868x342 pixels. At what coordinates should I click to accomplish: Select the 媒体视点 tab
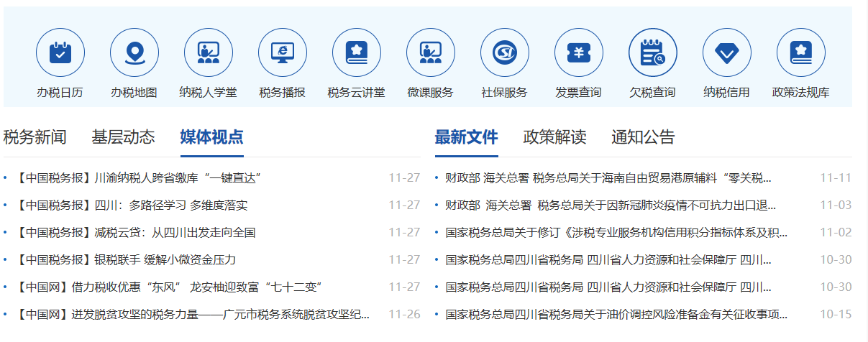pyautogui.click(x=211, y=137)
